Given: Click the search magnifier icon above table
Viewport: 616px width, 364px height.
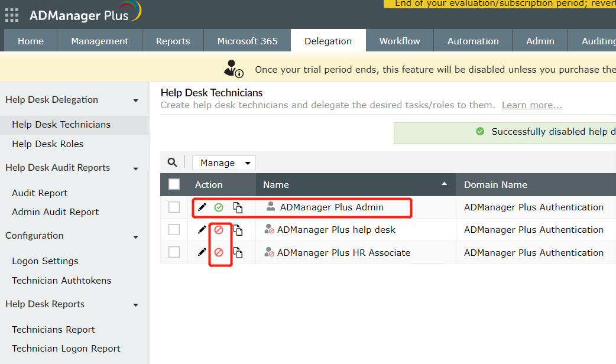Looking at the screenshot, I should (172, 162).
